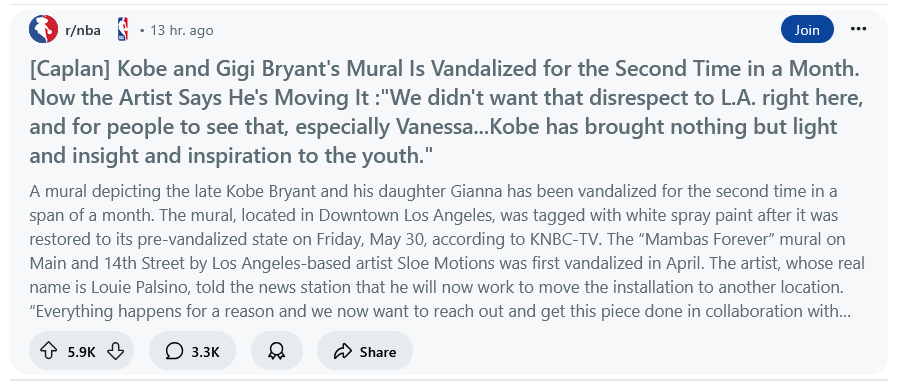
Task: Open the award icon button
Action: point(277,351)
